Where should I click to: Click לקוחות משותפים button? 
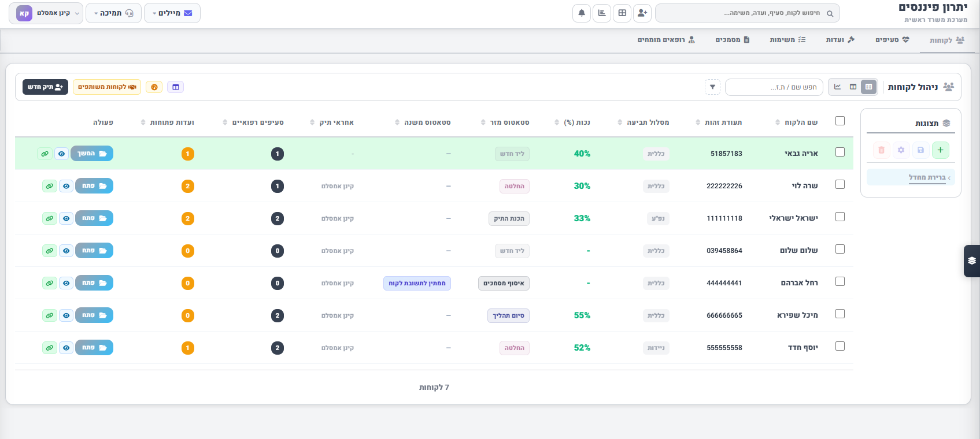[107, 87]
